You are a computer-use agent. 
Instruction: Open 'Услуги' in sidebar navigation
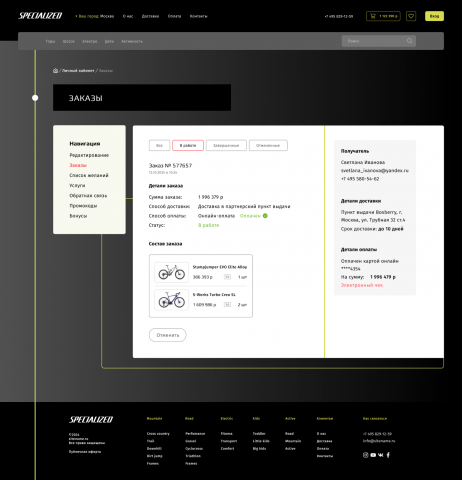(x=77, y=185)
